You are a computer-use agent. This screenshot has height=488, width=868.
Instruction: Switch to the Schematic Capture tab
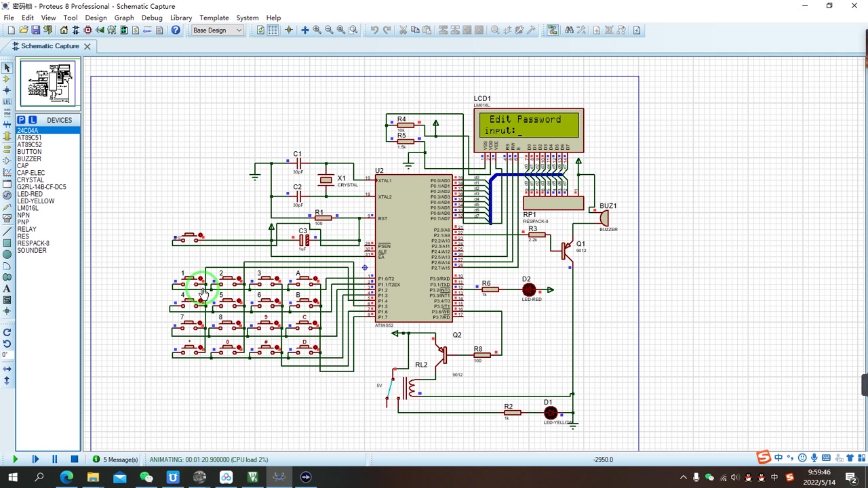(x=50, y=46)
